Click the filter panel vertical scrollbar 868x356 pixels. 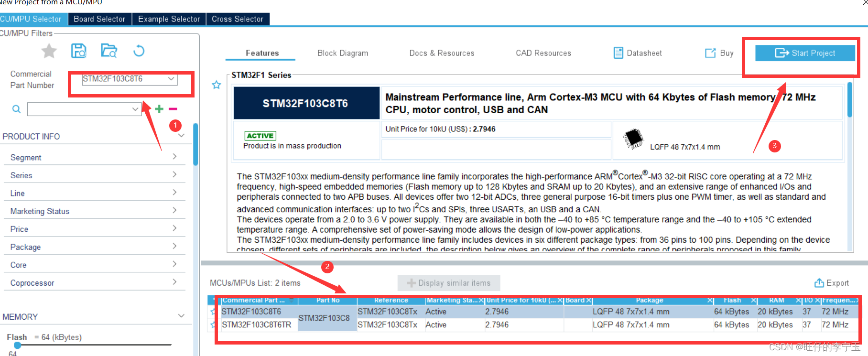pyautogui.click(x=195, y=144)
